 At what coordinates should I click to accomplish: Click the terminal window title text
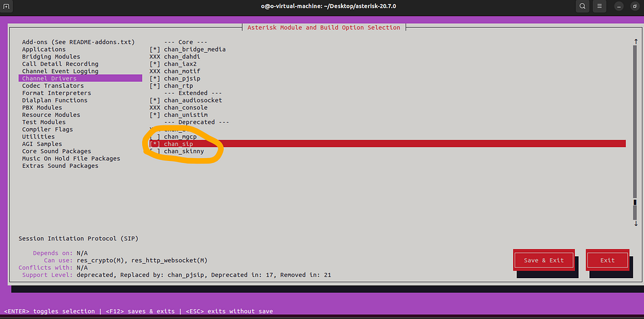click(328, 6)
